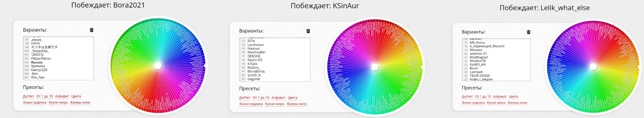
Task: Click the entry Ell1e in the options list
Action: 251,41
